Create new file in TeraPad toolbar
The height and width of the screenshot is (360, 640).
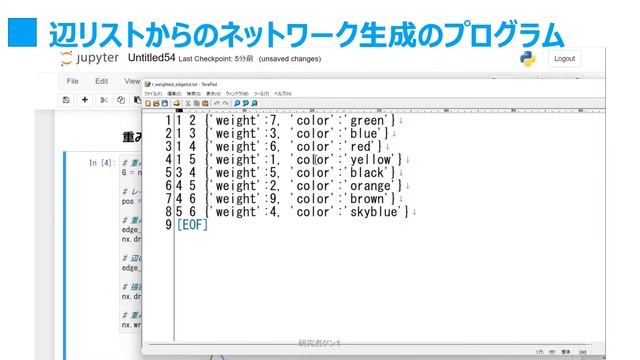pyautogui.click(x=148, y=103)
